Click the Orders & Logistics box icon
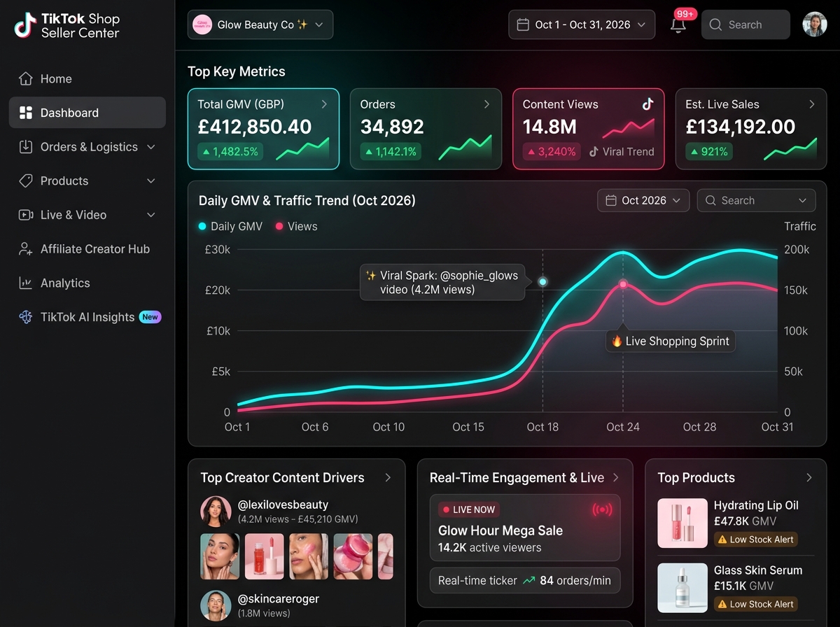The height and width of the screenshot is (627, 840). tap(26, 147)
